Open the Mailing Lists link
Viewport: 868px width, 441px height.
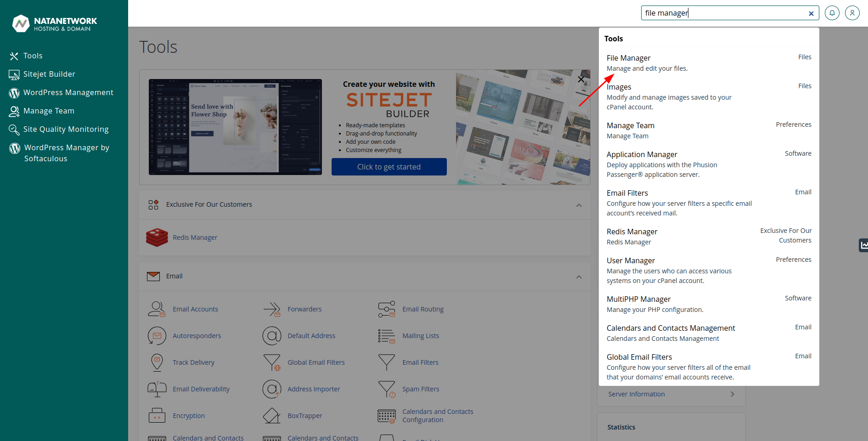click(421, 336)
